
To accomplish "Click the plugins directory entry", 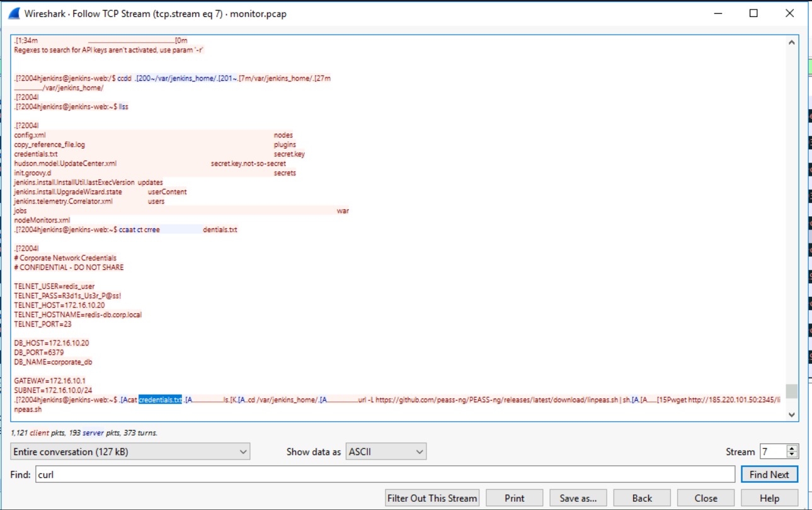I will pos(285,144).
